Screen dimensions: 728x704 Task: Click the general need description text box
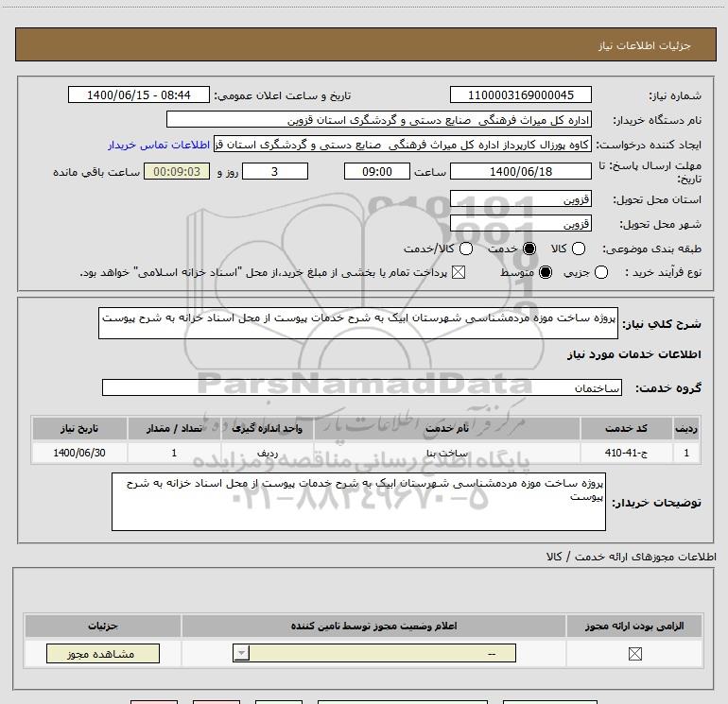[358, 323]
